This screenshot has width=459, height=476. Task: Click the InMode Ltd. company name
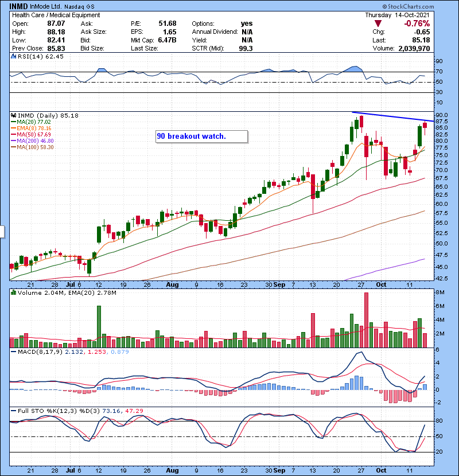click(45, 6)
